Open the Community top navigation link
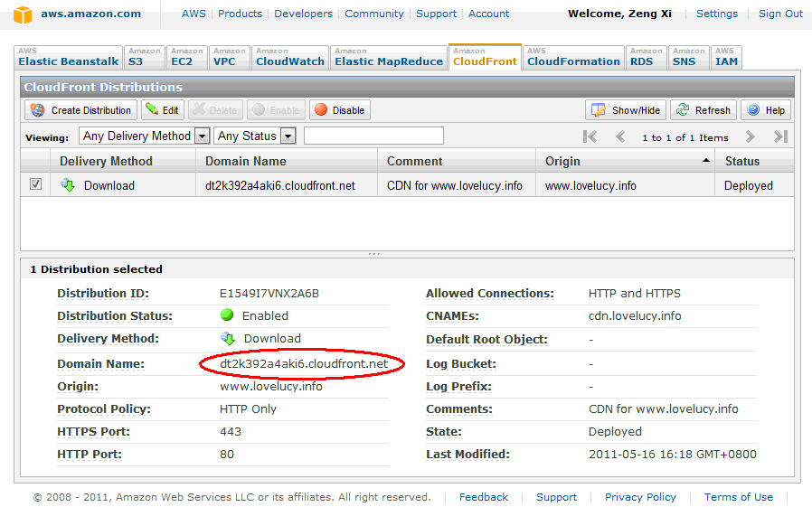The height and width of the screenshot is (507, 812). click(374, 14)
